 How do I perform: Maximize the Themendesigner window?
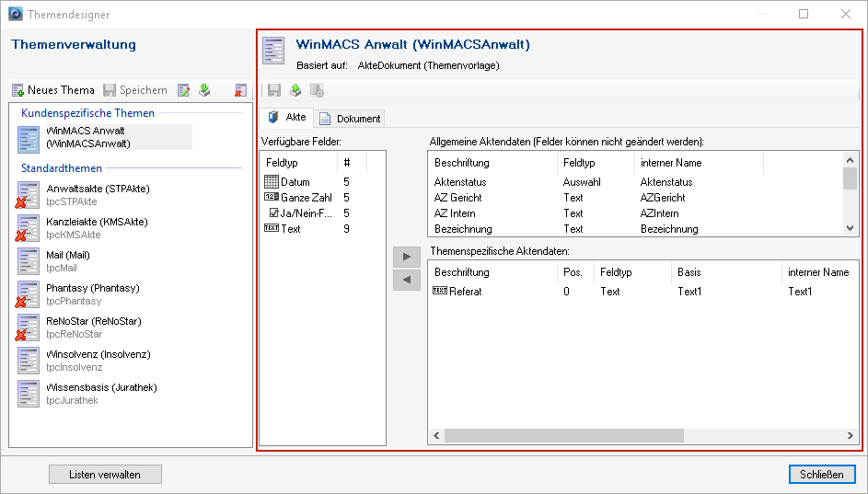[x=804, y=14]
